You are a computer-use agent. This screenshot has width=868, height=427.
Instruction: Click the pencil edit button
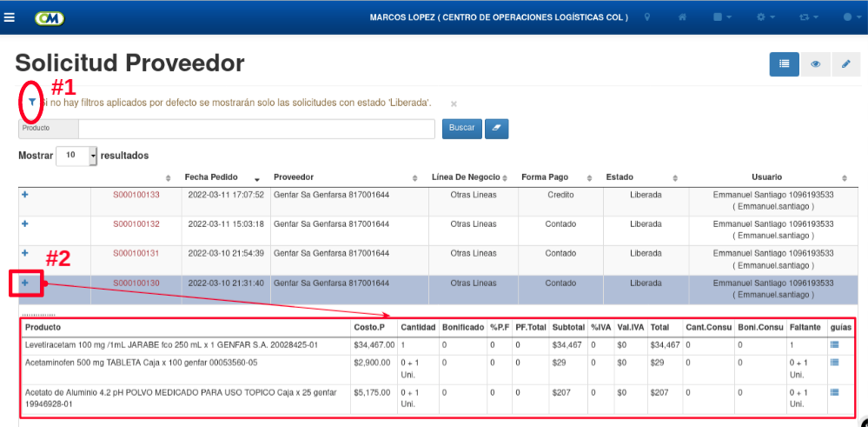[x=846, y=64]
